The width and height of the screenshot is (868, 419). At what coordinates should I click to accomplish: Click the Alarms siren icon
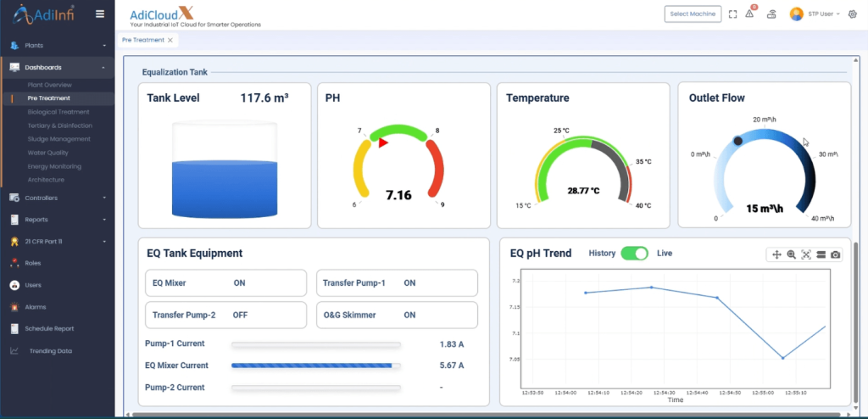tap(14, 306)
